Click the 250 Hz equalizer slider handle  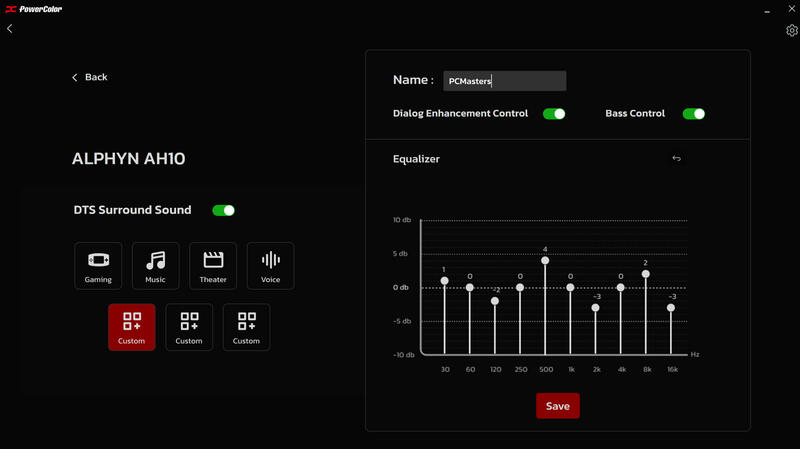(x=520, y=288)
